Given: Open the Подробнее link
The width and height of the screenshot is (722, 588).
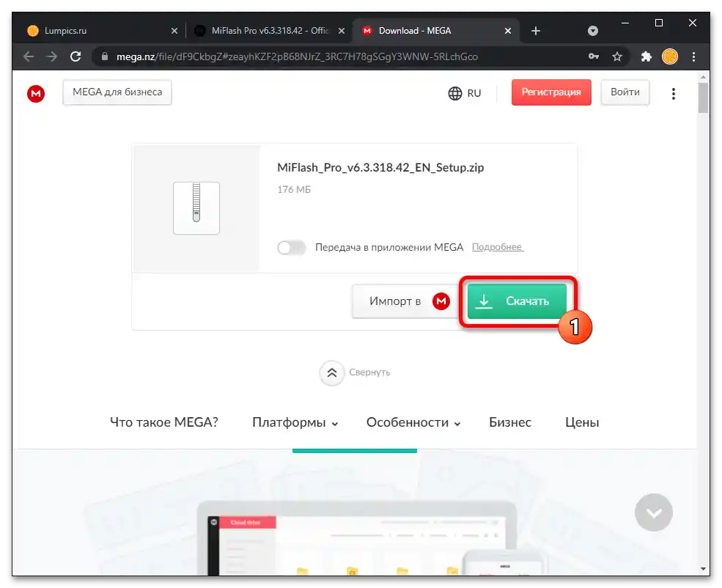Looking at the screenshot, I should (497, 246).
